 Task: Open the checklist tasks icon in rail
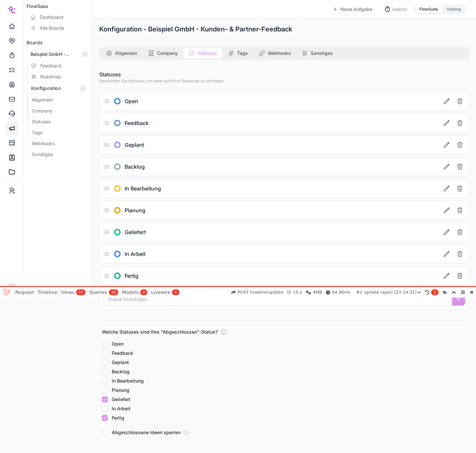(x=12, y=70)
